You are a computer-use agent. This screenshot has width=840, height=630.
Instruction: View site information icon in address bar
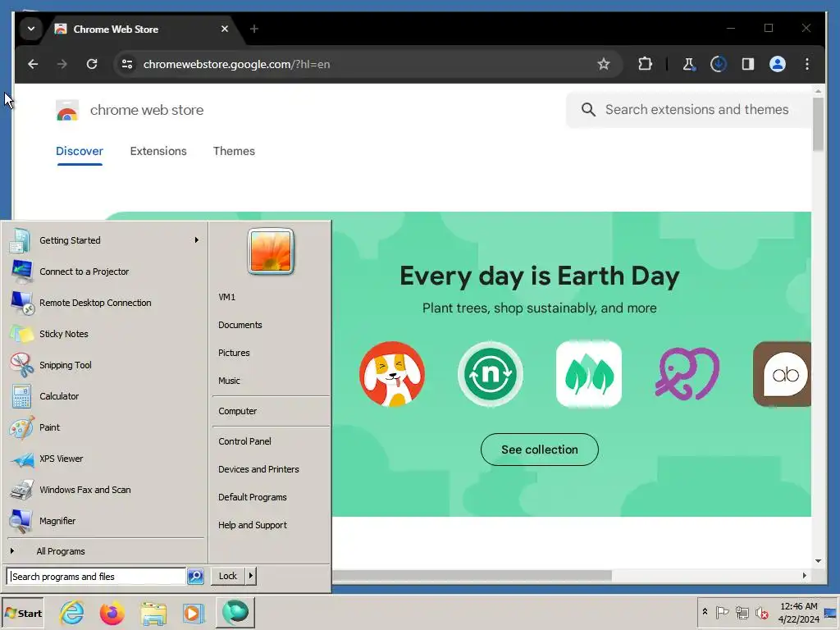127,64
